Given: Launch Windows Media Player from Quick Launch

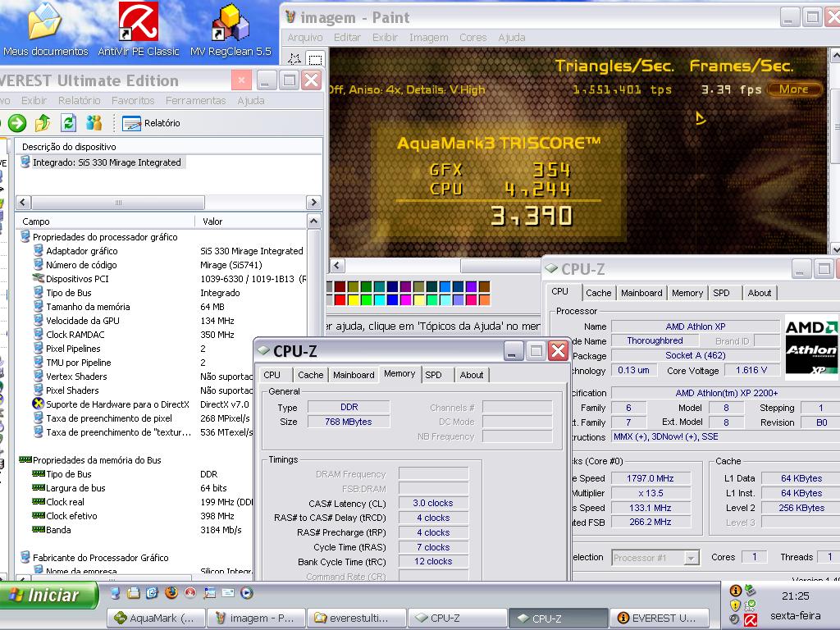Looking at the screenshot, I should (246, 592).
